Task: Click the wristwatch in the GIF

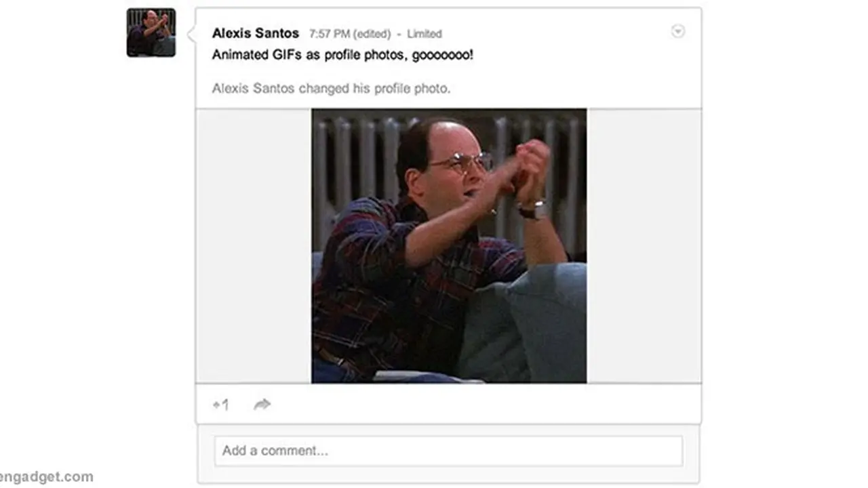Action: [535, 209]
